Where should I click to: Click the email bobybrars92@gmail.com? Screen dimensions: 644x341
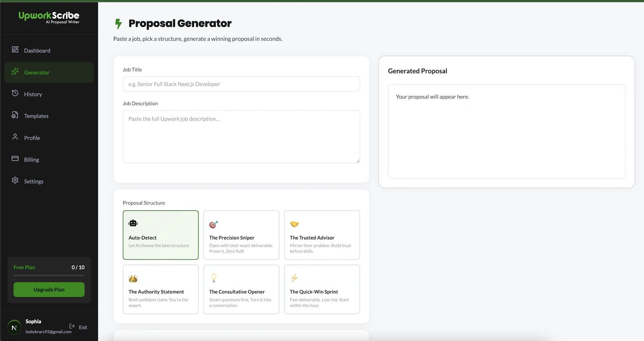click(49, 332)
